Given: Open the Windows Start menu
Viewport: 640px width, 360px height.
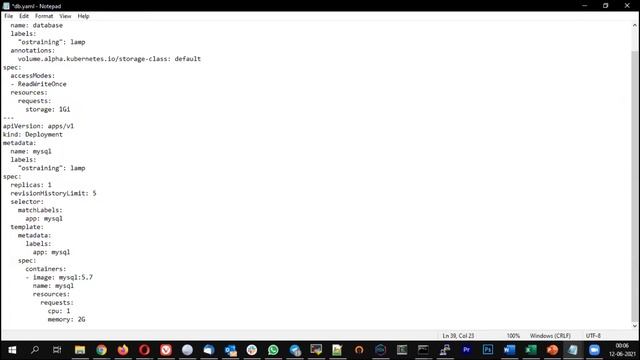Looking at the screenshot, I should [x=12, y=350].
